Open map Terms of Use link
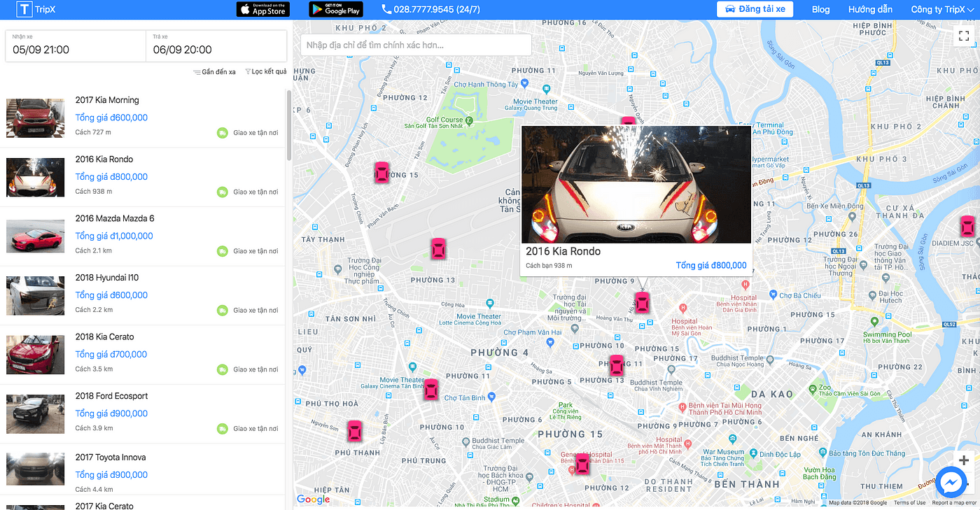The height and width of the screenshot is (510, 980). (x=909, y=502)
